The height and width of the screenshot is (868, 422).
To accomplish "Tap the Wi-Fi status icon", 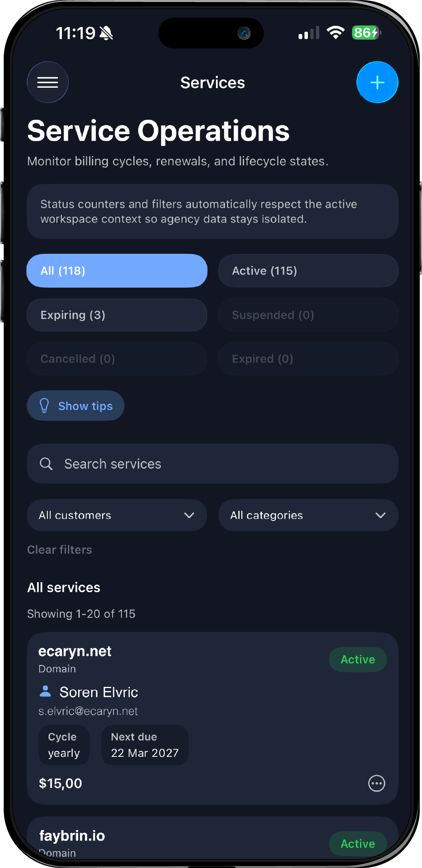I will point(335,33).
